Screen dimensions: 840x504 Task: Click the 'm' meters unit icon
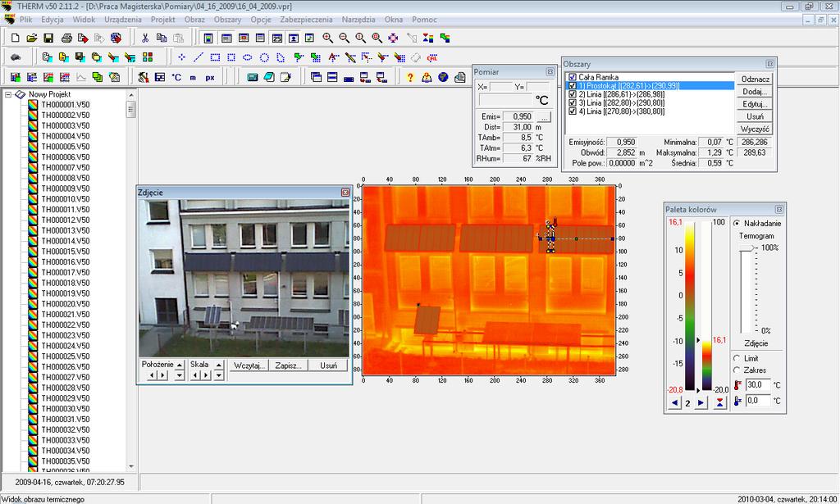click(193, 77)
